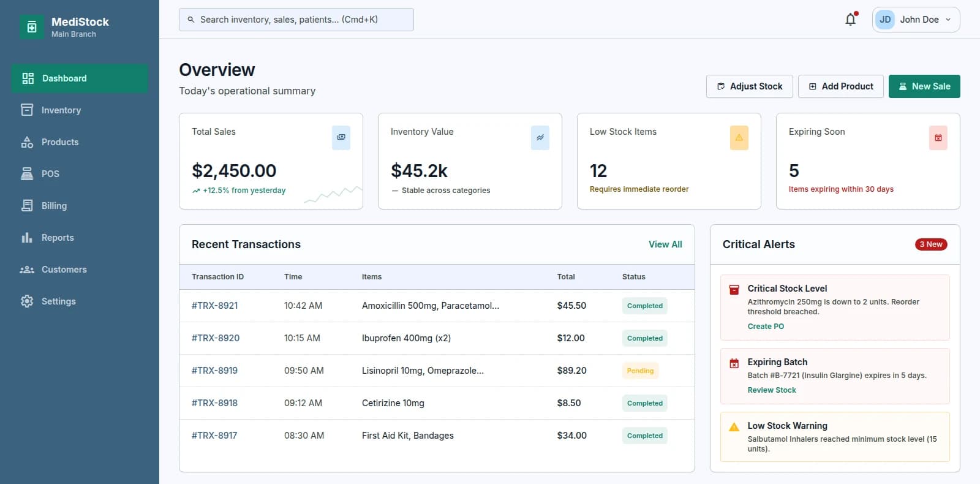
Task: Click the Customers group icon
Action: click(x=27, y=269)
